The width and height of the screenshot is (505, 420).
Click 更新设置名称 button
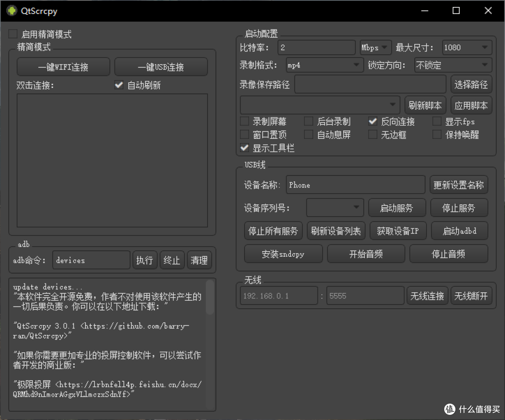tap(459, 185)
